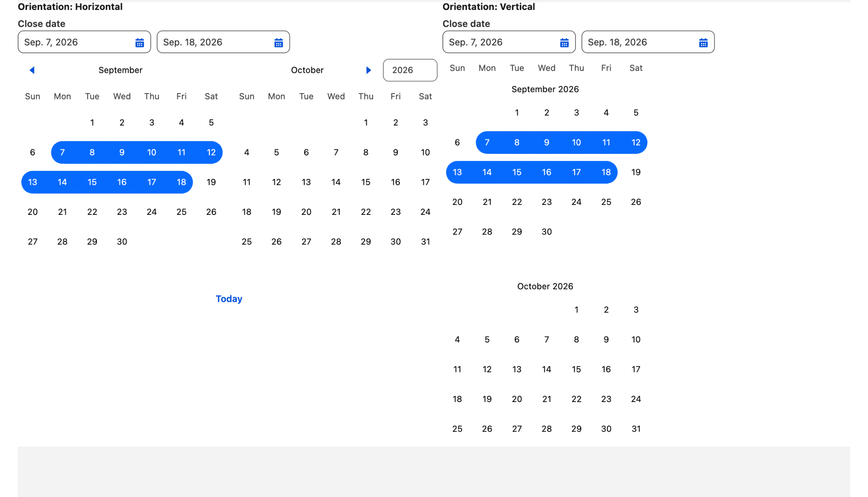Pick September 6 in horizontal calendar
868x497 pixels.
(33, 152)
